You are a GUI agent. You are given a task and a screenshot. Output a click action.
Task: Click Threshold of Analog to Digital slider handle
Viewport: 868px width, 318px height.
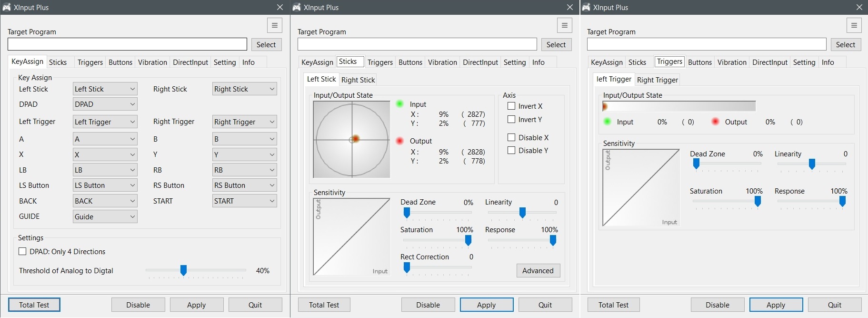tap(183, 270)
